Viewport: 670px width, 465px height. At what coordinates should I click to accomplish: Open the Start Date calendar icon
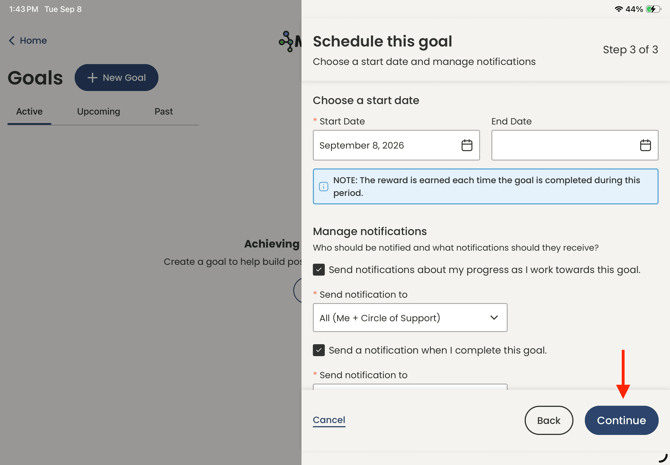pyautogui.click(x=467, y=145)
